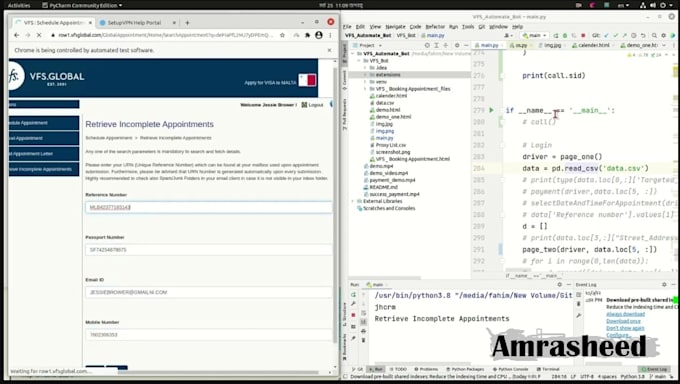The width and height of the screenshot is (680, 384).
Task: Open PyCharm Tools menu
Action: (468, 27)
